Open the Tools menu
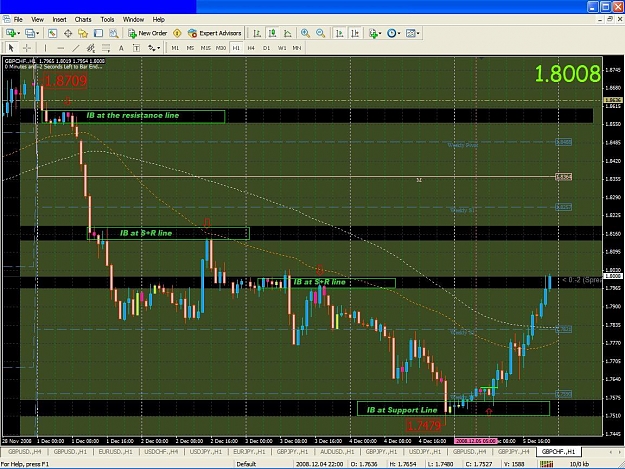Viewport: 625px width, 469px height. point(107,20)
